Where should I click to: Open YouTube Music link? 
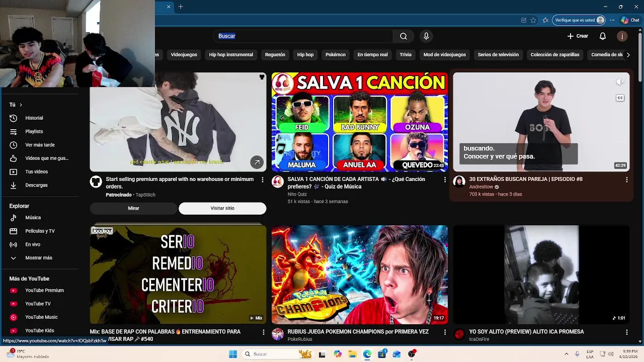(x=40, y=317)
